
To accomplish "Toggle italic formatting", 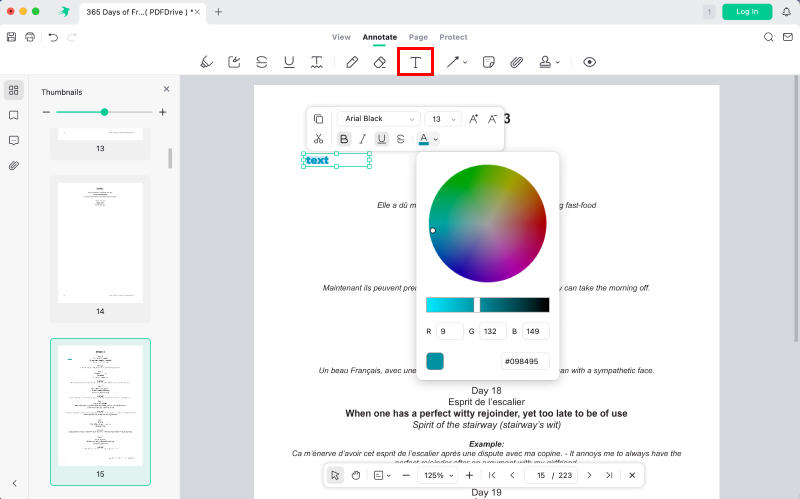I will coord(363,139).
